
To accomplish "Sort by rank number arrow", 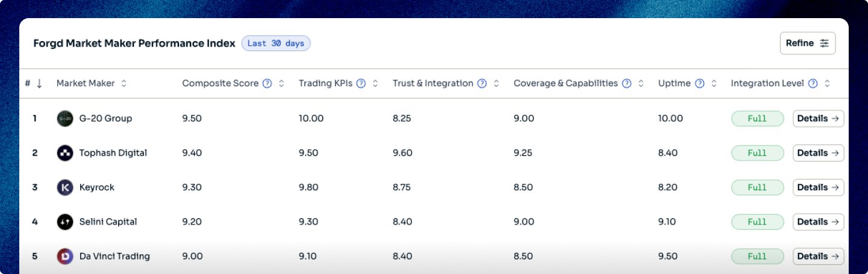I will [39, 84].
